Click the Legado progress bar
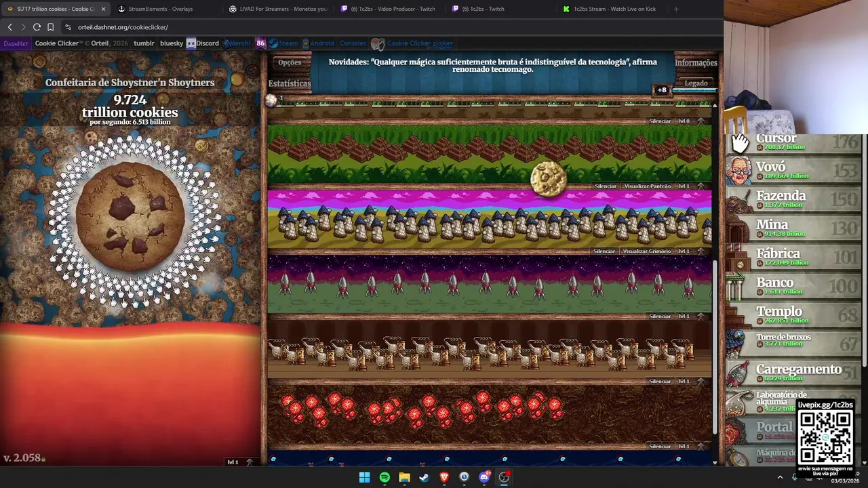Screen dimensions: 868x488 [x=694, y=90]
